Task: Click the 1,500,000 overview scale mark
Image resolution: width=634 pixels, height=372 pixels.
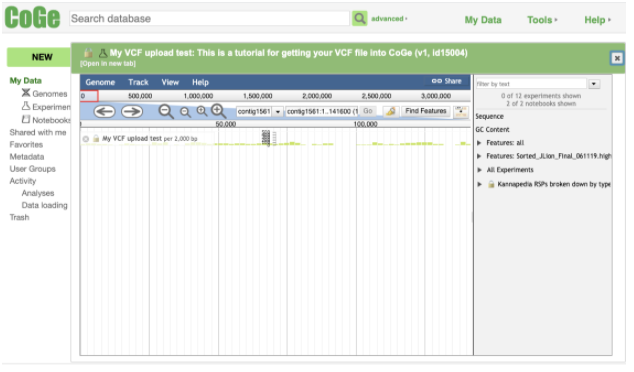Action: [257, 96]
